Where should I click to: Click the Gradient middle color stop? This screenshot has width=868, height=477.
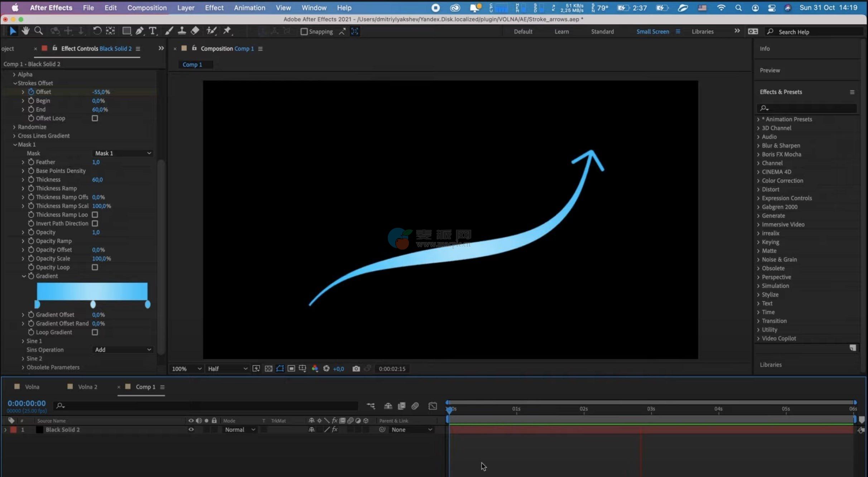[x=93, y=304]
